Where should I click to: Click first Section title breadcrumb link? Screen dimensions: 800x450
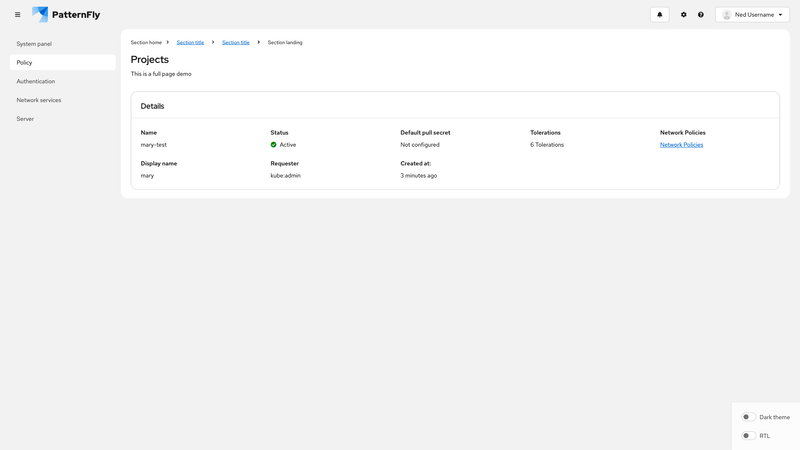[x=190, y=43]
